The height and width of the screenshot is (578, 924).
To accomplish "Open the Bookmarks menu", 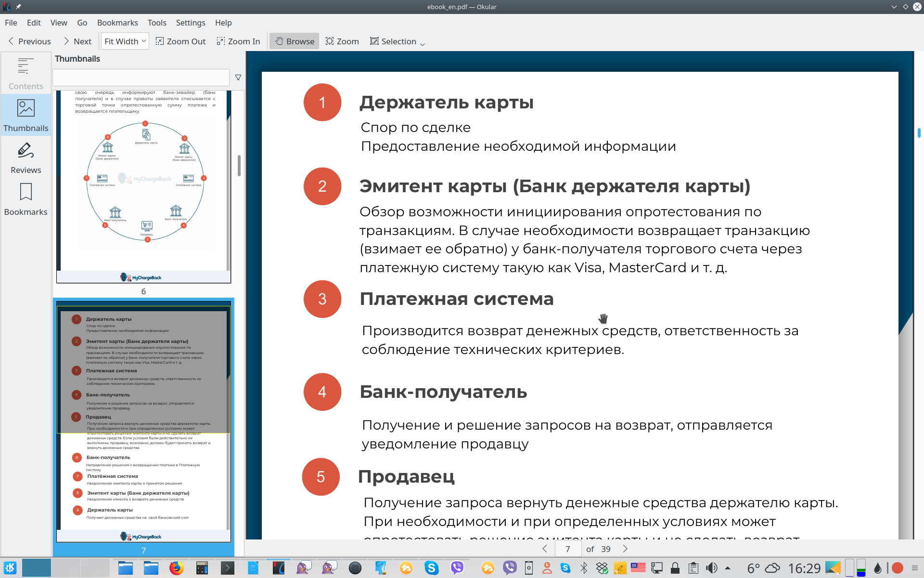I will click(117, 23).
